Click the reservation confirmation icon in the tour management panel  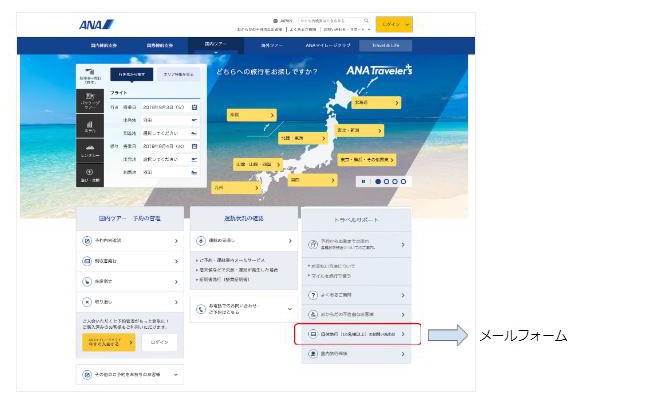87,241
